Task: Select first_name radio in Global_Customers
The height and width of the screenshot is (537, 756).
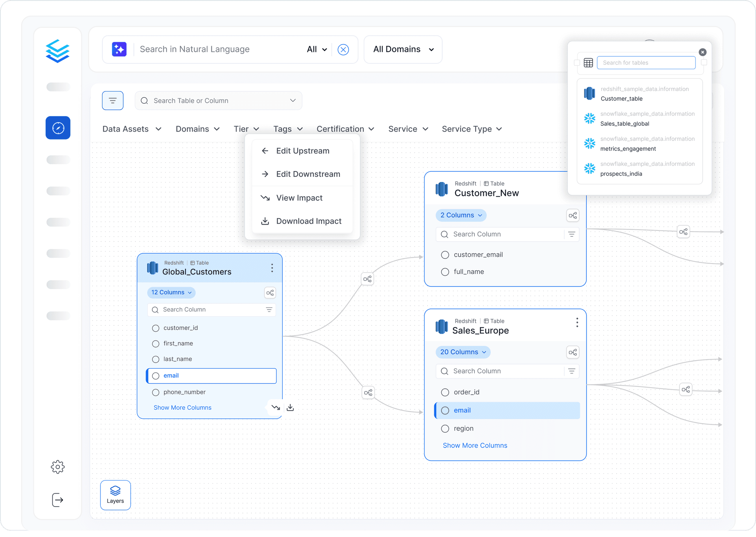Action: 156,344
